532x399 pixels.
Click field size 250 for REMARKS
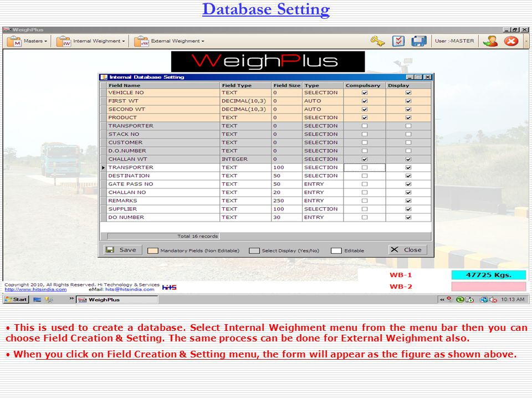click(x=287, y=201)
